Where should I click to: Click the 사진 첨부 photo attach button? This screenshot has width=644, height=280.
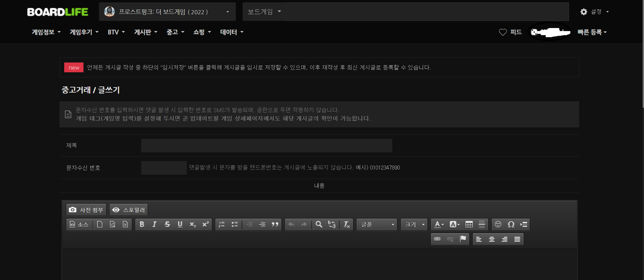(86, 210)
